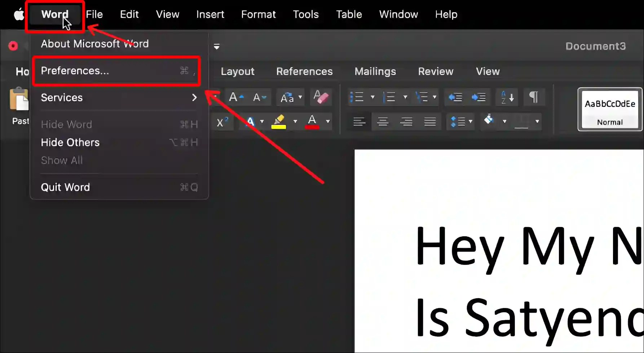Align text right
The width and height of the screenshot is (644, 353).
[406, 122]
